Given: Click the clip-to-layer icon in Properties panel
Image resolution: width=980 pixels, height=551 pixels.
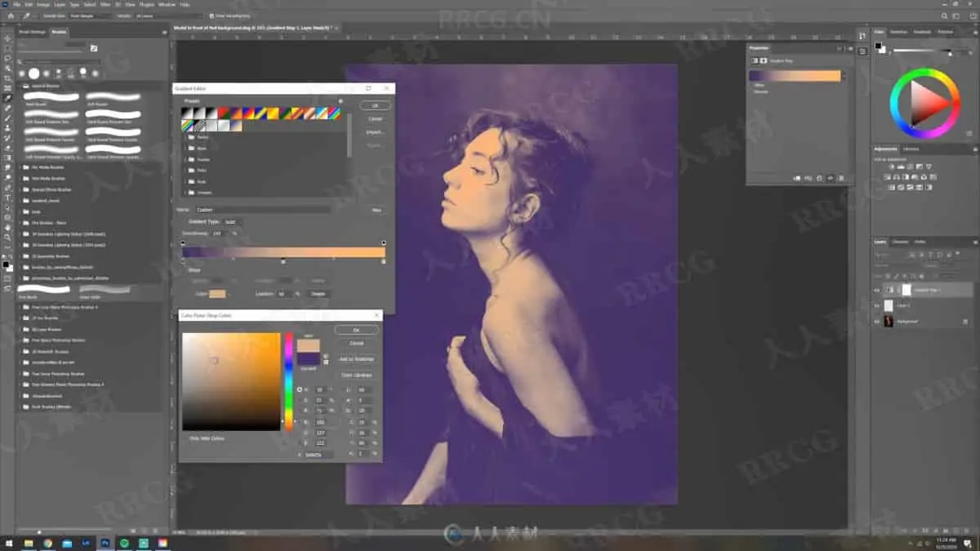Looking at the screenshot, I should tap(796, 177).
